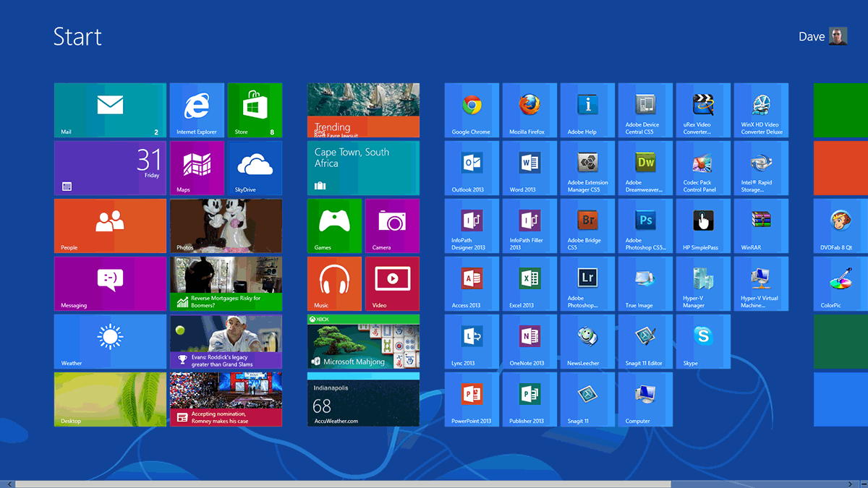Open the Games tile
Viewport: 868px width, 488px height.
(334, 226)
